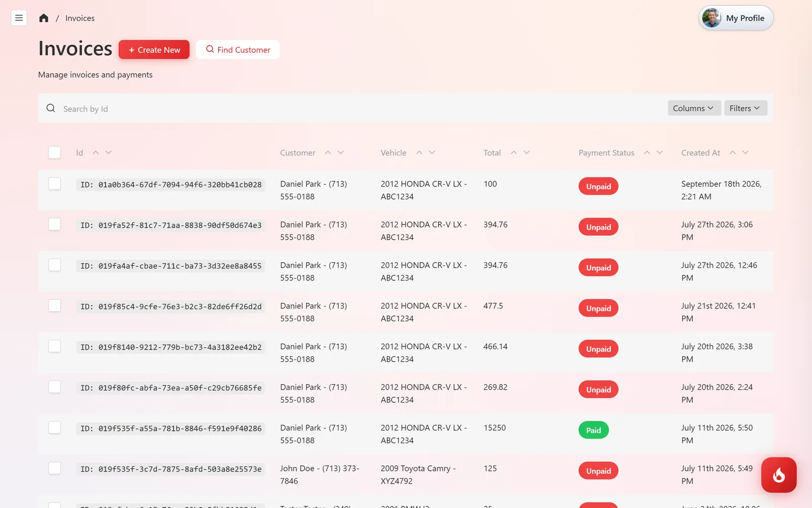Click ID 019f80fc-abfa-73ea-a50f-c29cb76685fe
Image resolution: width=812 pixels, height=508 pixels.
point(171,388)
